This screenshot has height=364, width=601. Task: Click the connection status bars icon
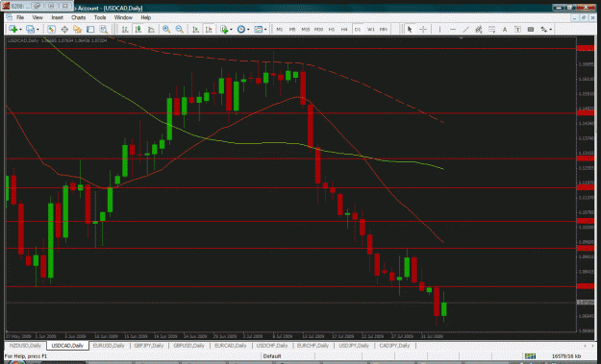click(x=530, y=356)
